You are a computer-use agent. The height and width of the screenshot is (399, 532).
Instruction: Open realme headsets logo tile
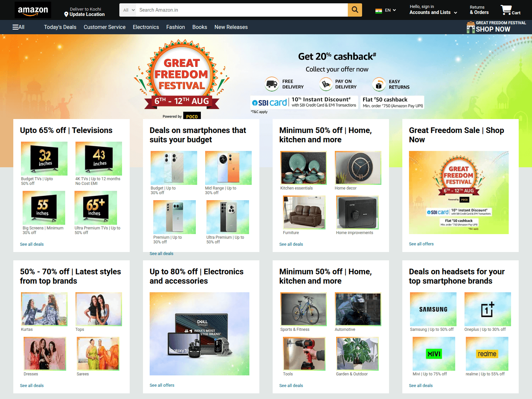[487, 354]
